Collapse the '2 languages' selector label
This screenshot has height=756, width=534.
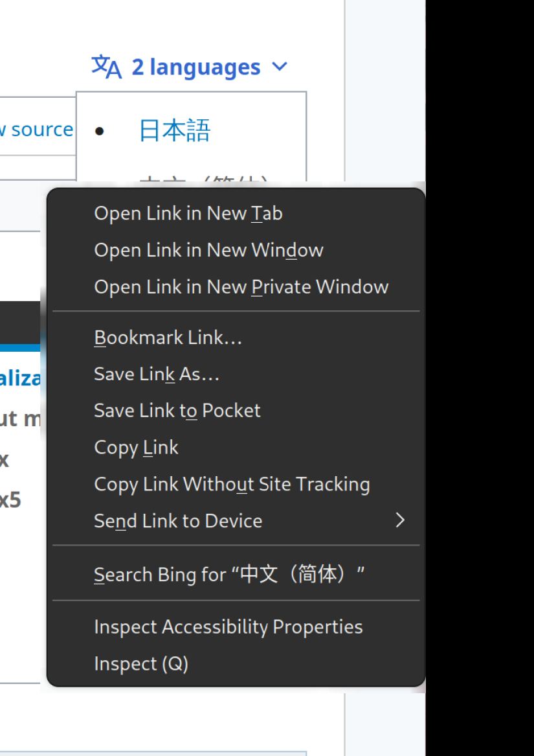point(195,67)
